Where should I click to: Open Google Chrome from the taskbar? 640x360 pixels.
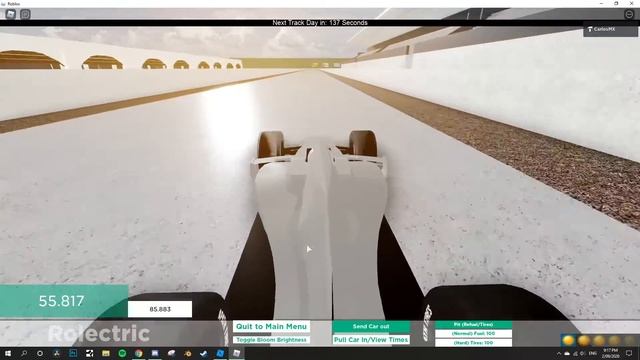pyautogui.click(x=139, y=353)
